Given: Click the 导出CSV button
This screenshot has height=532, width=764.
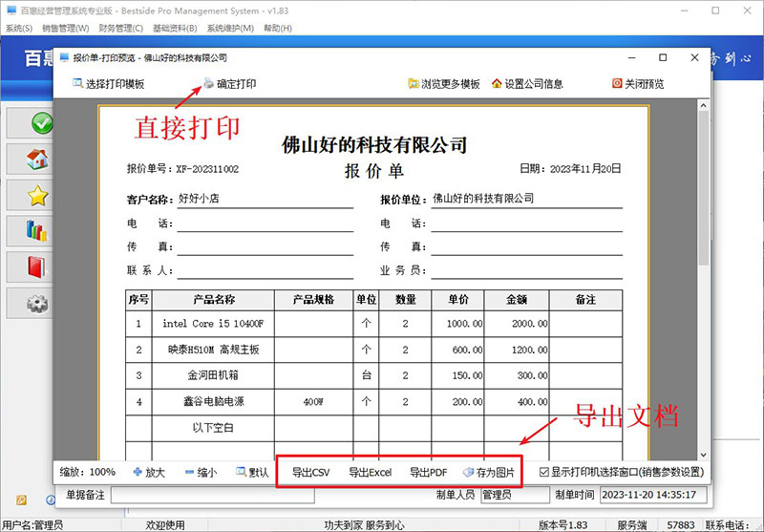Looking at the screenshot, I should click(x=310, y=472).
